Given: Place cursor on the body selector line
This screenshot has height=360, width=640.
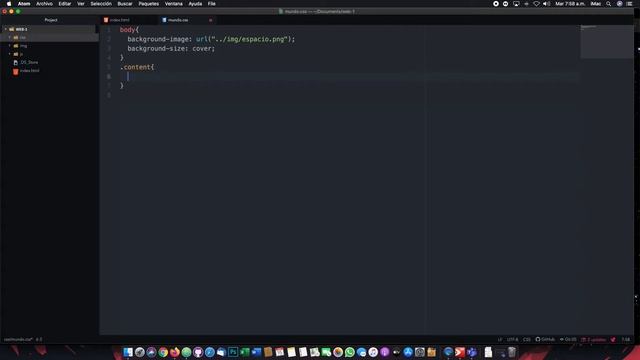Looking at the screenshot, I should [129, 30].
